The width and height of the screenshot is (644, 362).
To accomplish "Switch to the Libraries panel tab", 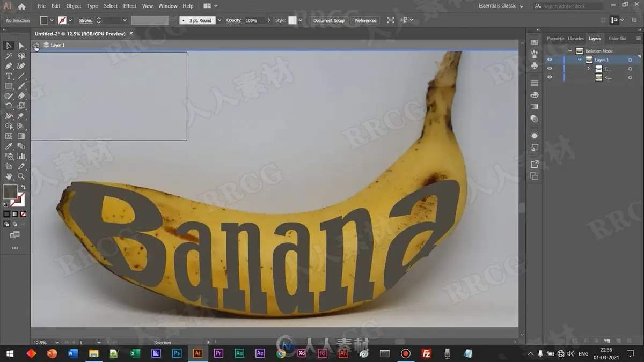I will (x=576, y=39).
